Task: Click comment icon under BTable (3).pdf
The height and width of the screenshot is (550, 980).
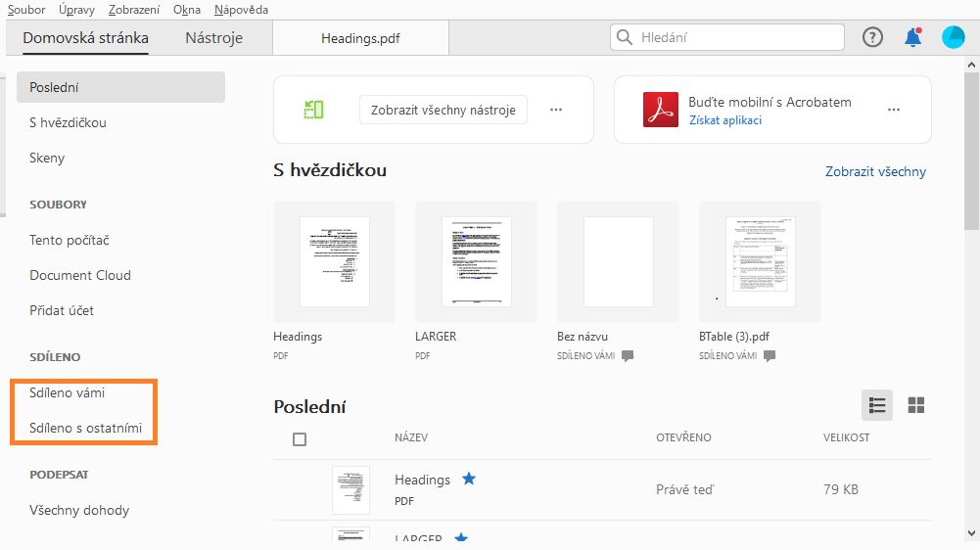Action: 770,355
